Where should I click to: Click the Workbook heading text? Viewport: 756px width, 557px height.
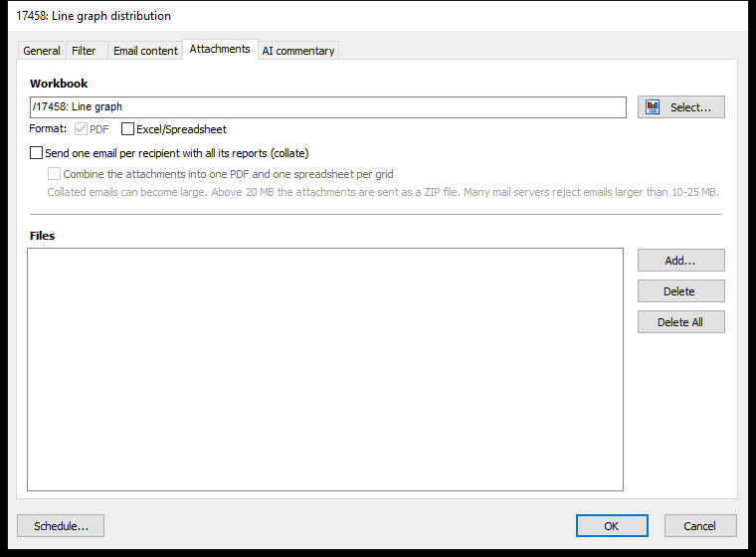(x=59, y=84)
